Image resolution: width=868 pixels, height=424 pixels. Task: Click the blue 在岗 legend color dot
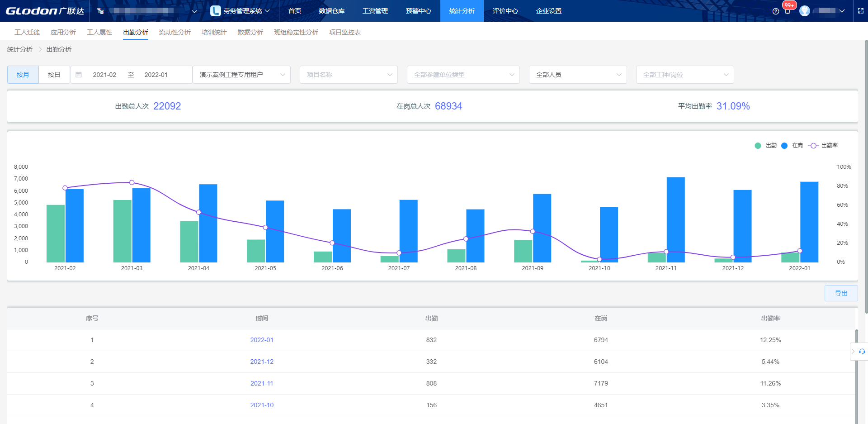[784, 145]
